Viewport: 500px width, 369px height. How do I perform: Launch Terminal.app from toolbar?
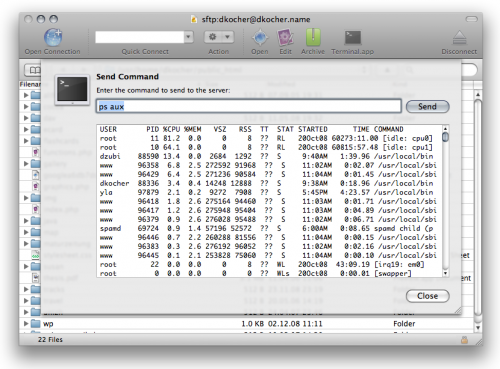(353, 37)
